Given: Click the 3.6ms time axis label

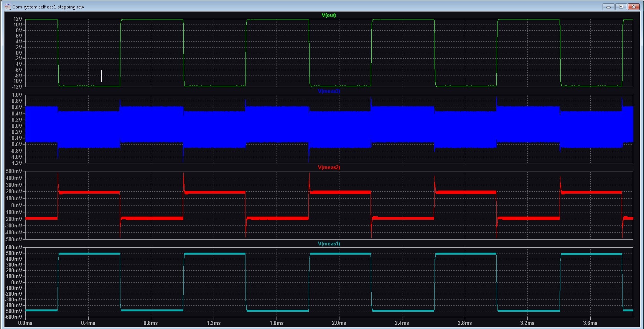Looking at the screenshot, I should click(x=590, y=323).
